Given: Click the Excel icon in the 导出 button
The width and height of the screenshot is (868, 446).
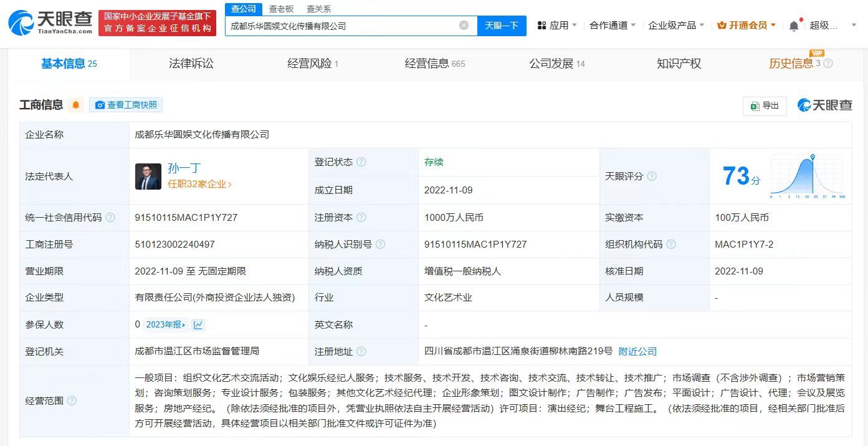Looking at the screenshot, I should [x=754, y=106].
